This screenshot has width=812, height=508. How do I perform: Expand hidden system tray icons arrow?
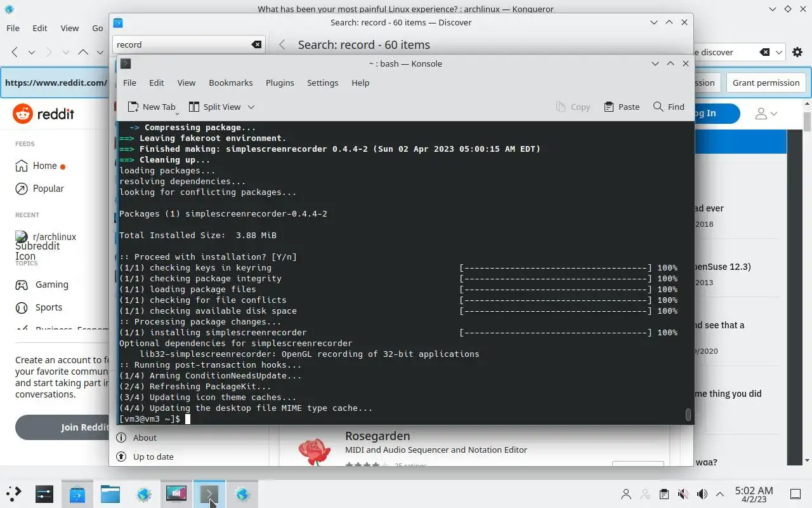tap(720, 494)
